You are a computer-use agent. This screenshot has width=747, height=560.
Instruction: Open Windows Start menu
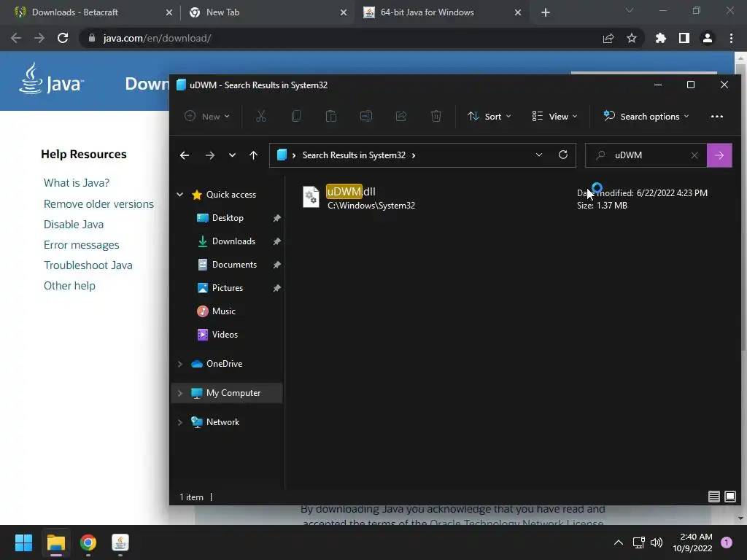23,542
